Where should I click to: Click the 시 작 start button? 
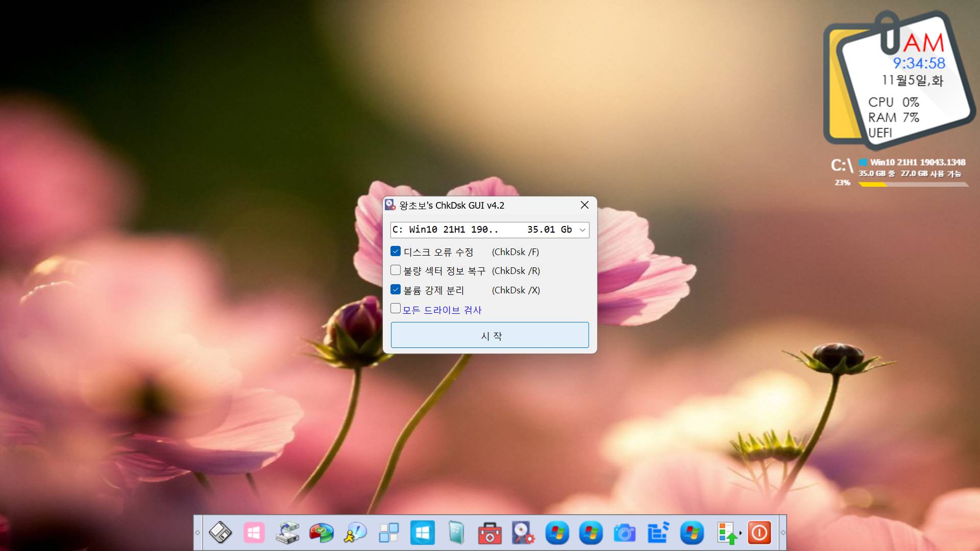click(490, 335)
